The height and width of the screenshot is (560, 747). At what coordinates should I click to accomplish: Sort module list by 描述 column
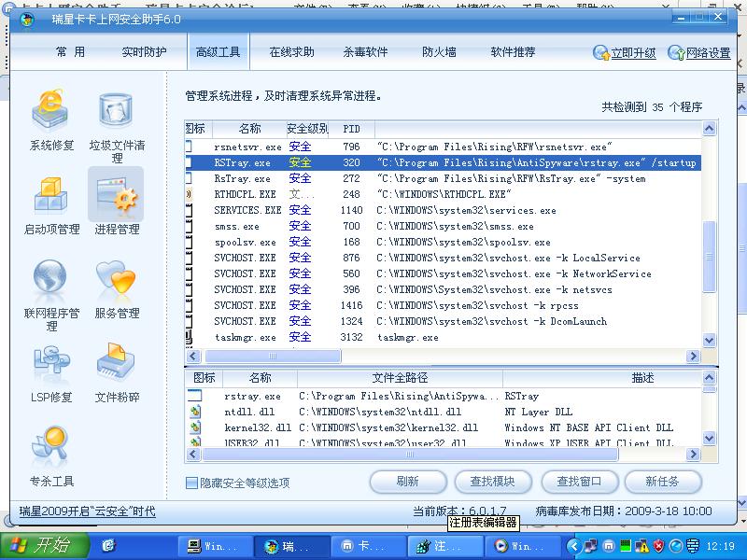[x=602, y=378]
